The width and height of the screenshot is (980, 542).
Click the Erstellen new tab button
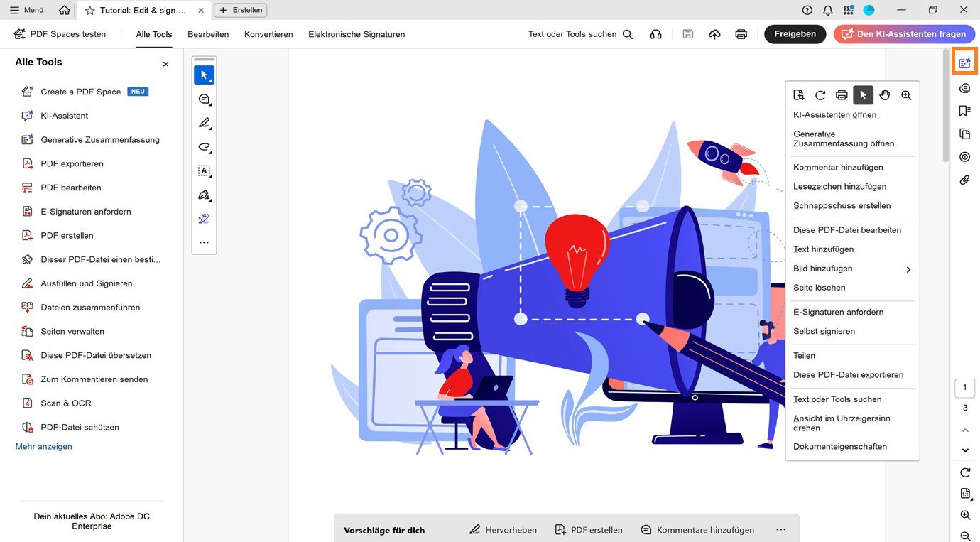tap(241, 10)
